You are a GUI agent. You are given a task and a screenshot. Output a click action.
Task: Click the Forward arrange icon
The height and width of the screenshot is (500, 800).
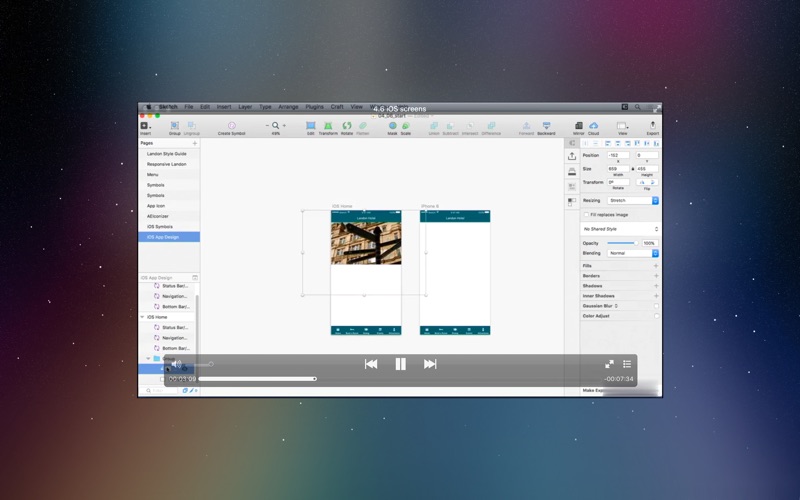(x=526, y=128)
